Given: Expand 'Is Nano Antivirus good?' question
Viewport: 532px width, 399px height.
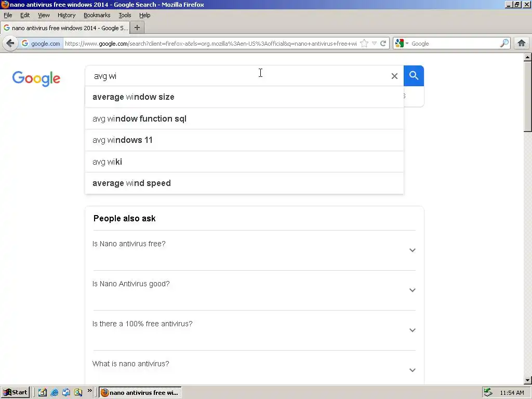Looking at the screenshot, I should pos(254,290).
